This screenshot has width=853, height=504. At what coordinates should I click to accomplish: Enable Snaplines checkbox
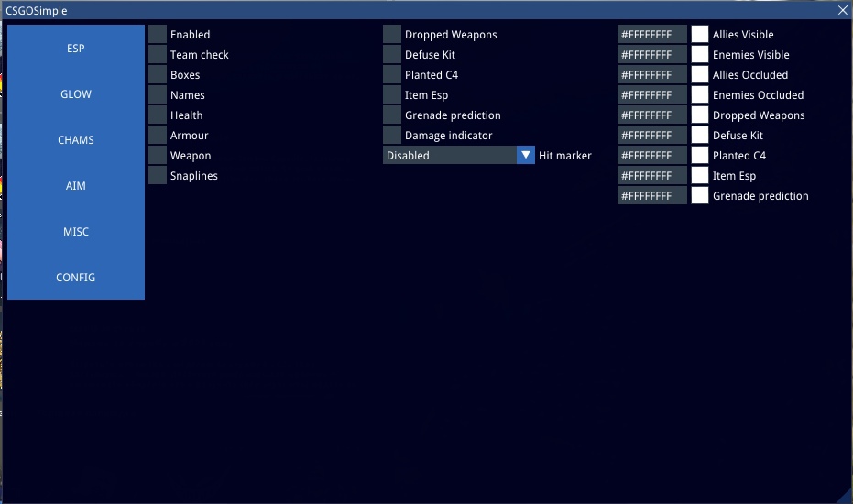pyautogui.click(x=158, y=175)
